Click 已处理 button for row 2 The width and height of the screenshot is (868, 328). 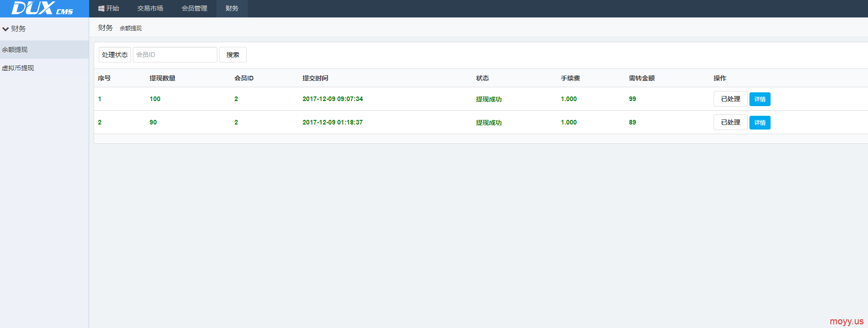(x=731, y=122)
